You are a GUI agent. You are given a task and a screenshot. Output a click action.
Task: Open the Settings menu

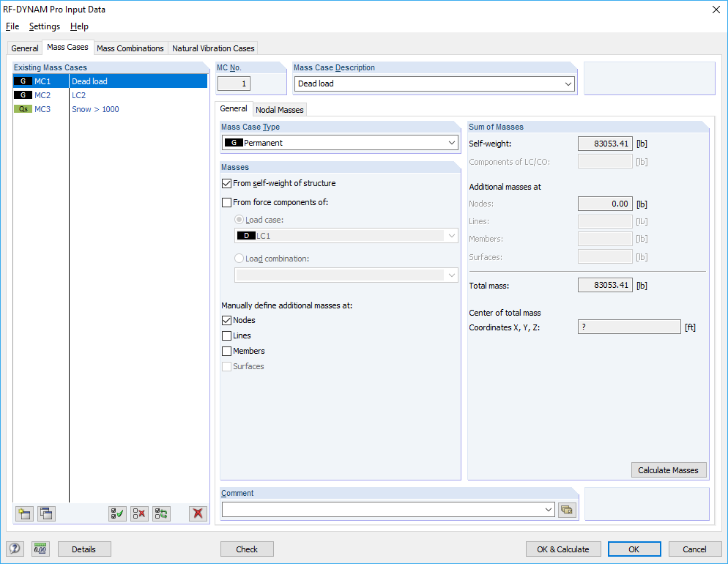45,26
